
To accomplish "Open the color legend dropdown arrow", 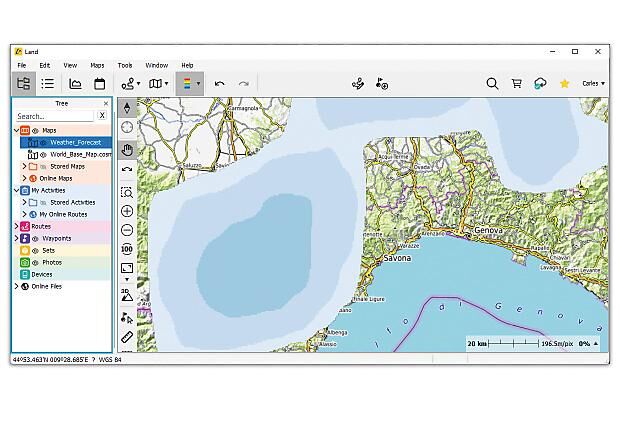I will [x=198, y=83].
